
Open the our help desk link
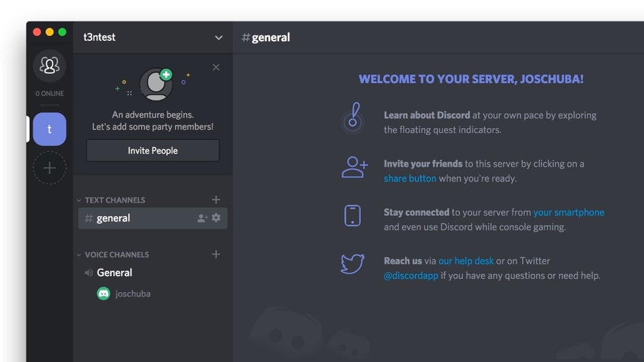click(x=466, y=261)
